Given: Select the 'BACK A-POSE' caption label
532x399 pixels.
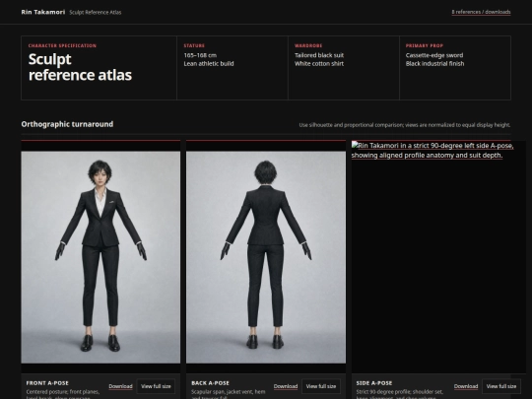Looking at the screenshot, I should coord(210,383).
